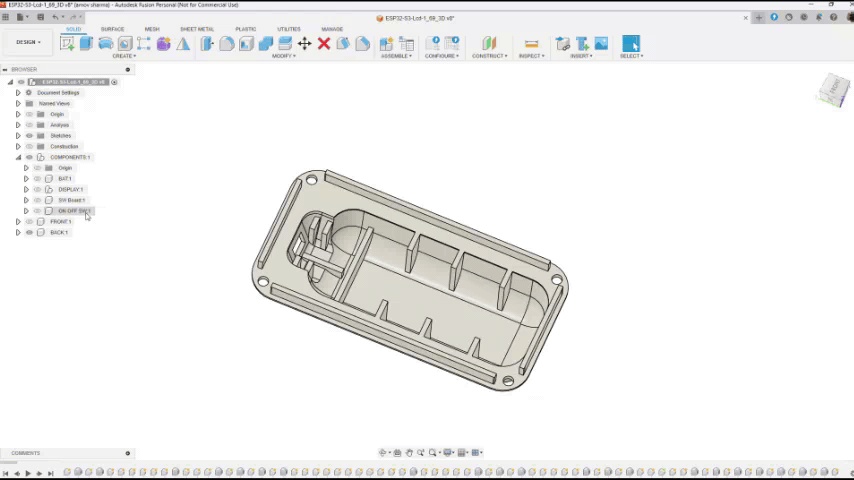
Task: Click the Undo arrow
Action: (55, 17)
